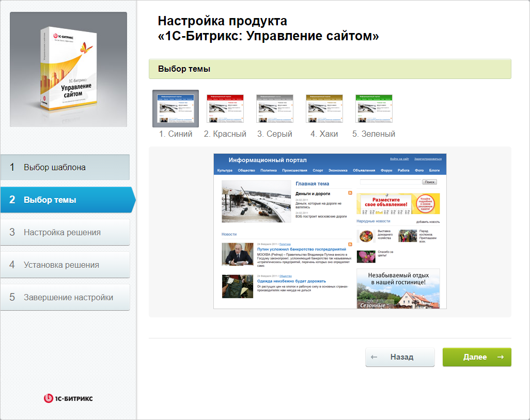Select the Khaki (Хаки) theme thumbnail

[324, 108]
